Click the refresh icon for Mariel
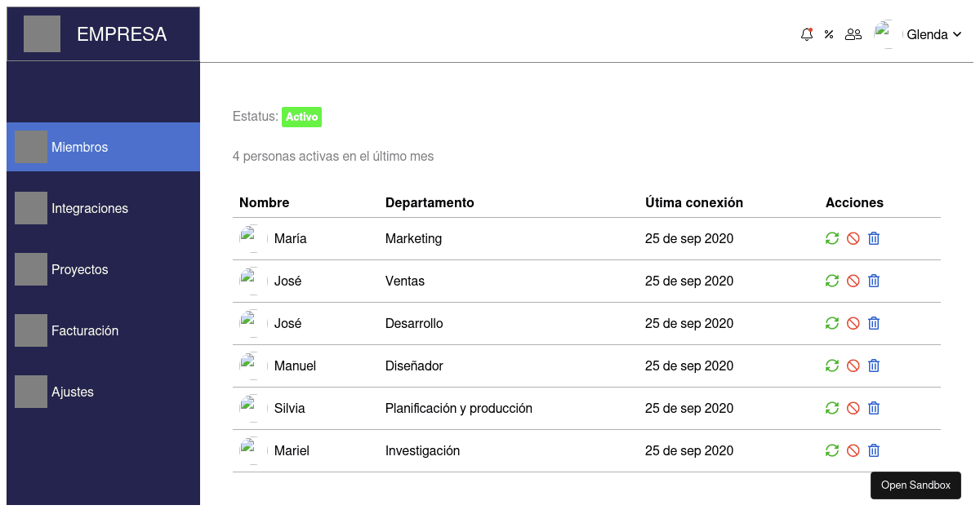980x514 pixels. coord(832,450)
